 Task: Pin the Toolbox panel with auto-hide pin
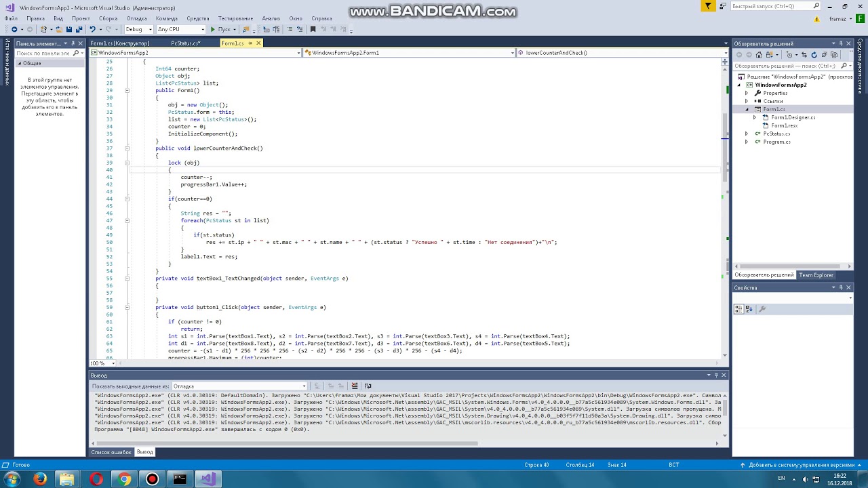click(73, 43)
